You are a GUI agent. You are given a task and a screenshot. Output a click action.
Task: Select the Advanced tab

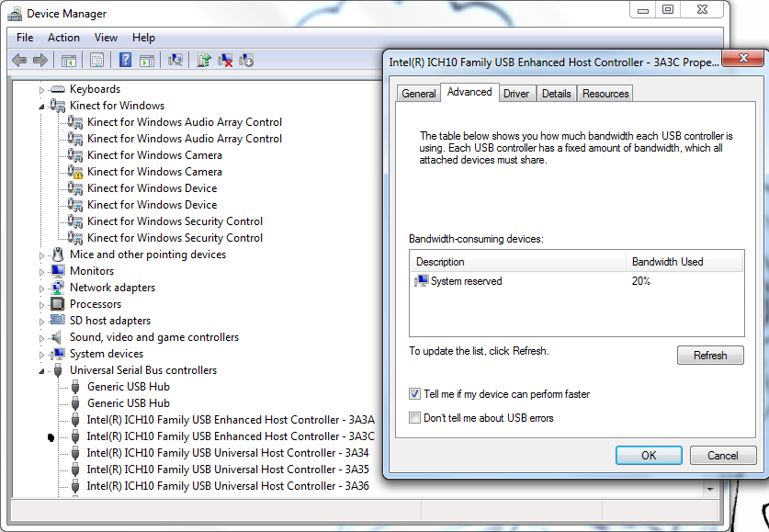[469, 92]
